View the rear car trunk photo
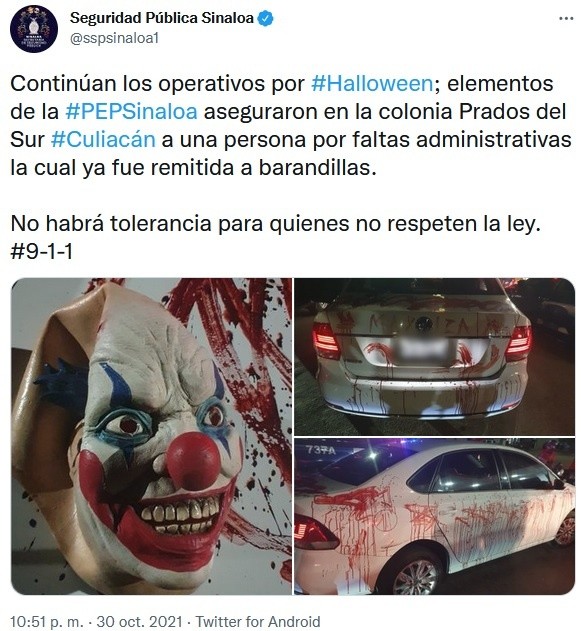The width and height of the screenshot is (581, 631). 435,357
